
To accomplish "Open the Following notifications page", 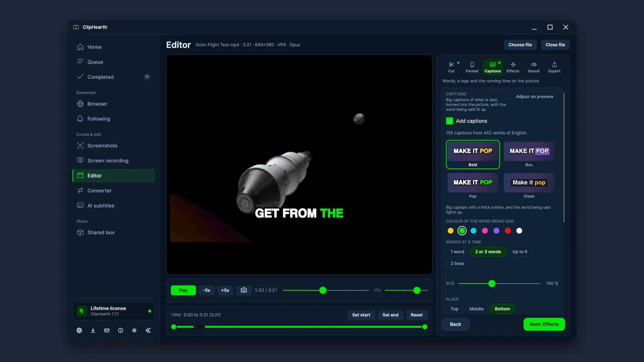I will point(114,119).
